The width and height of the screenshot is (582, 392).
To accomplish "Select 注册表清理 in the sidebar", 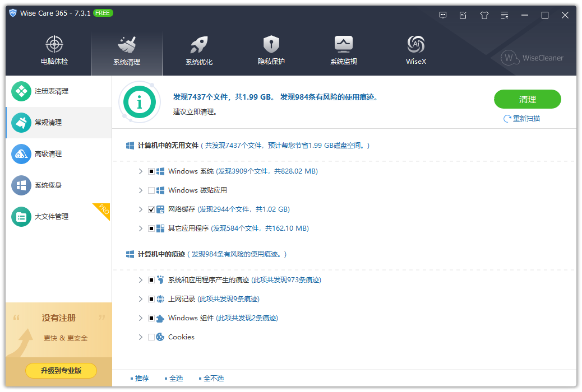I will 50,91.
